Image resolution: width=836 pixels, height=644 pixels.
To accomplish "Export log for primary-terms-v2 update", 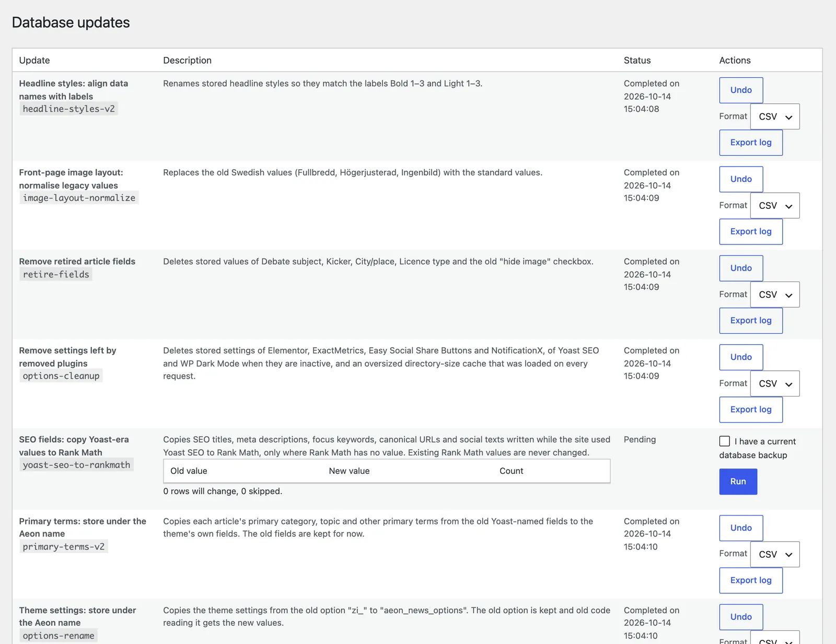I will tap(751, 580).
